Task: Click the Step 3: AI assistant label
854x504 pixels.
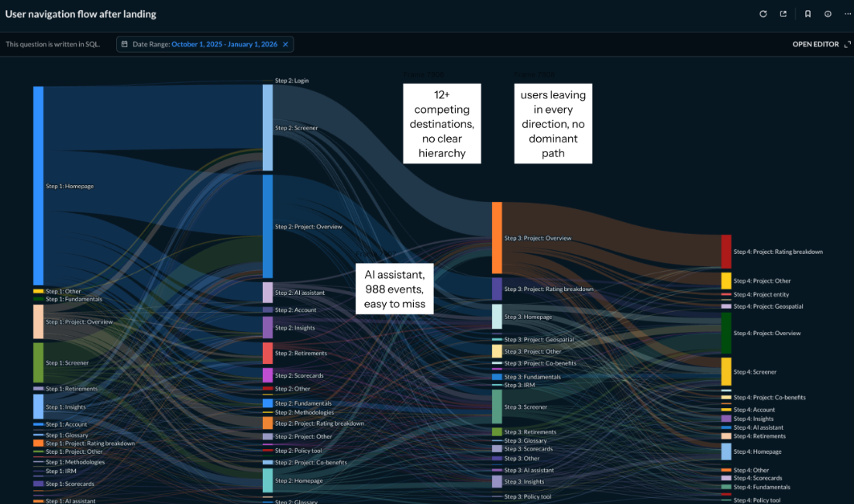Action: pyautogui.click(x=529, y=470)
